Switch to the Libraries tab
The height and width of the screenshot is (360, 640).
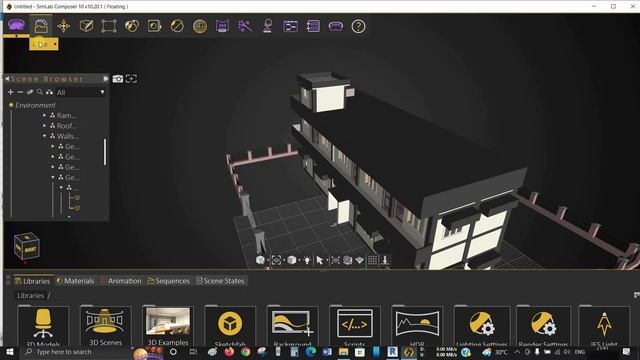tap(33, 281)
